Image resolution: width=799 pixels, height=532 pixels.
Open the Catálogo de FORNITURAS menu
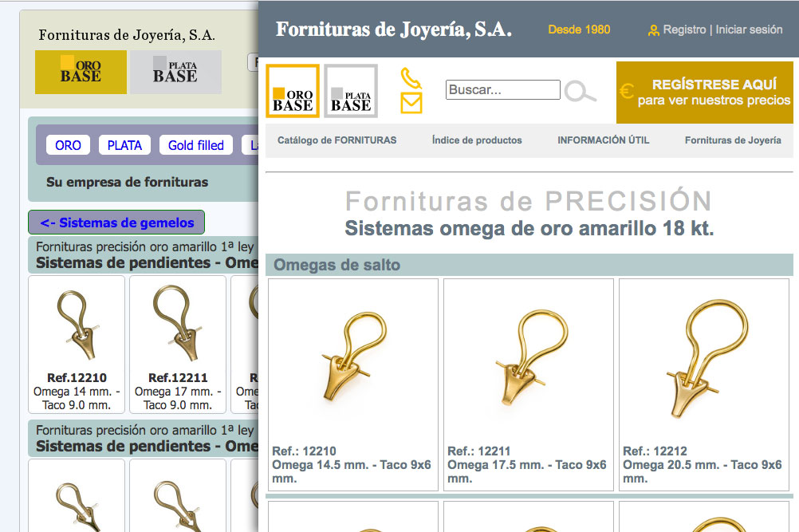tap(337, 140)
